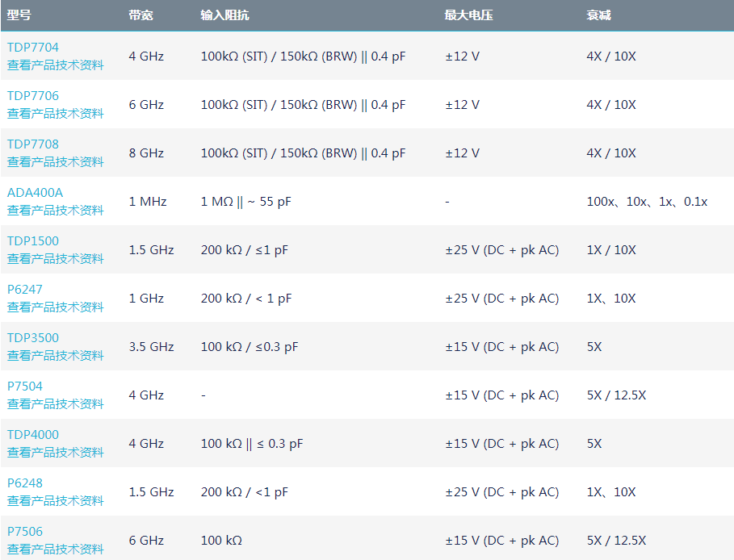
Task: View datasheet link under P7506
Action: pyautogui.click(x=55, y=550)
